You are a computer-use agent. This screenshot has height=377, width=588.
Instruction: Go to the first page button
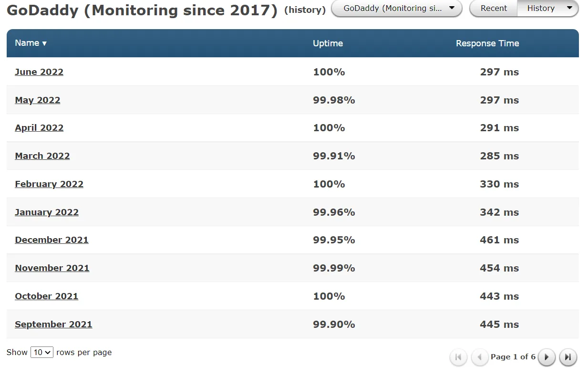point(458,357)
